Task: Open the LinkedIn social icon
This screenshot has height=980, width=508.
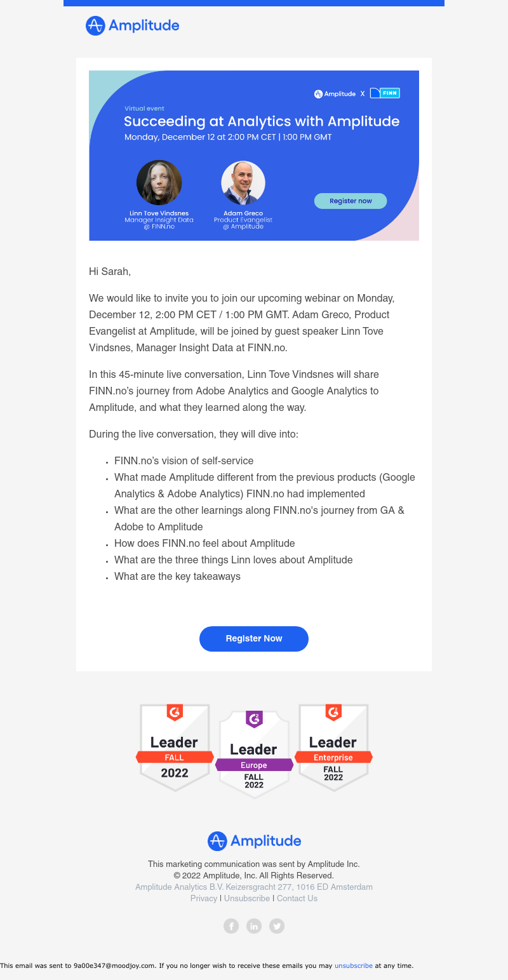Action: pyautogui.click(x=254, y=926)
